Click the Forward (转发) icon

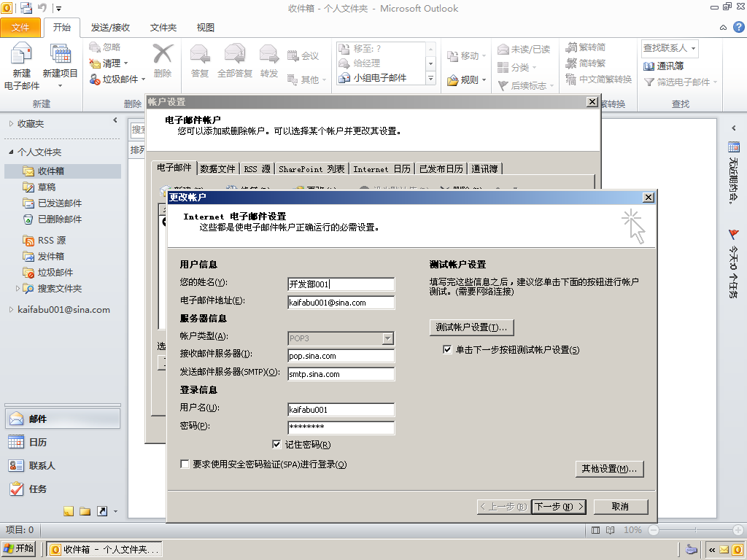pos(269,53)
